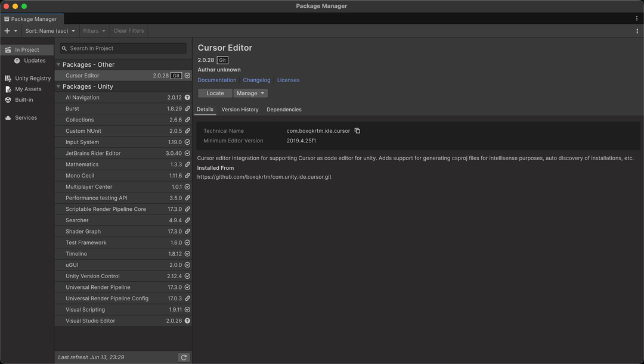Open My Assets in the sidebar
Image resolution: width=644 pixels, height=364 pixels.
(28, 89)
